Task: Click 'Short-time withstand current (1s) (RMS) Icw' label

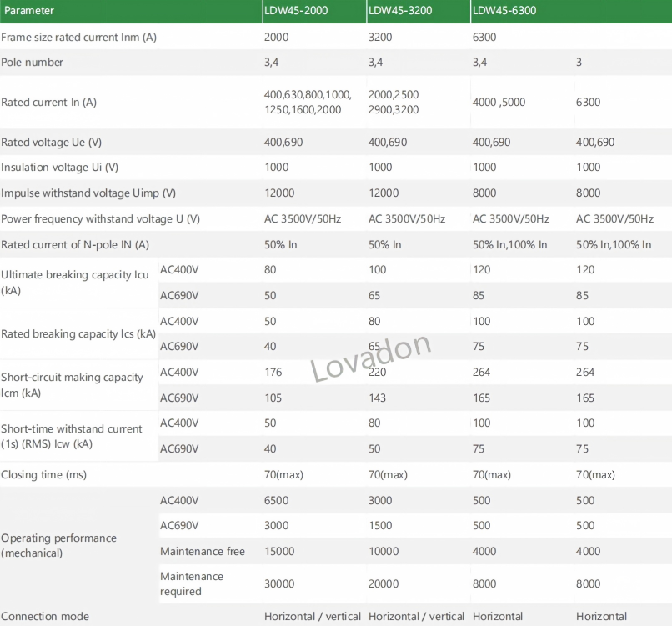Action: click(71, 436)
